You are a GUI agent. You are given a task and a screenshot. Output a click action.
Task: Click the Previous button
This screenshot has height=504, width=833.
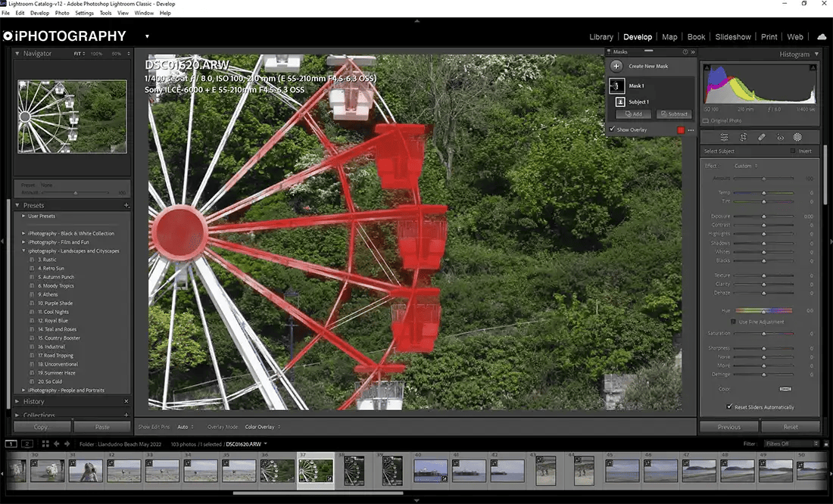[728, 426]
